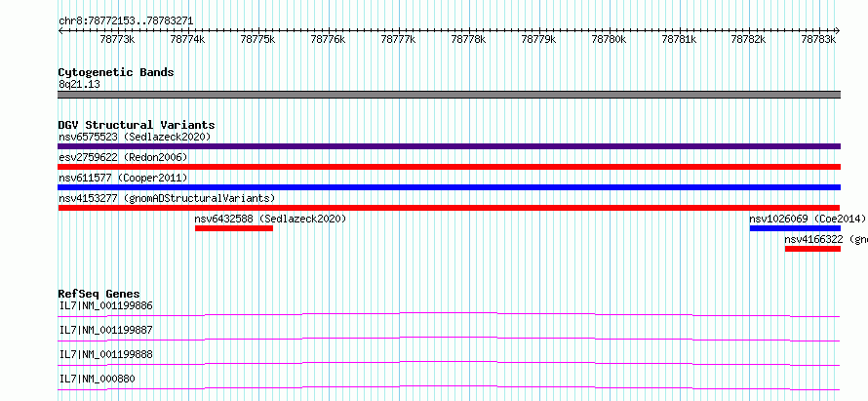Viewport: 868px width, 401px height.
Task: Click the nsv4166322 variant label
Action: coord(826,239)
